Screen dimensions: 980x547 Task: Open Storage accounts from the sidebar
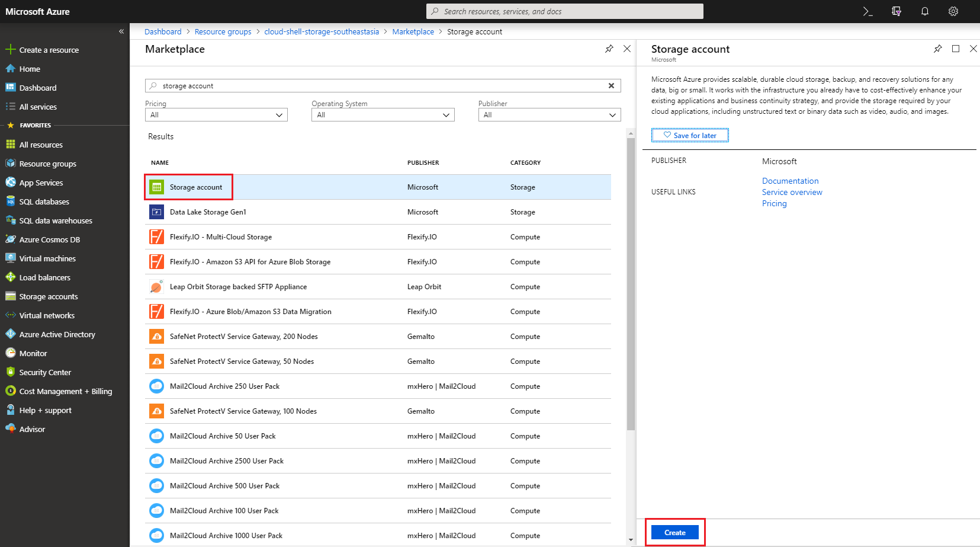(49, 296)
